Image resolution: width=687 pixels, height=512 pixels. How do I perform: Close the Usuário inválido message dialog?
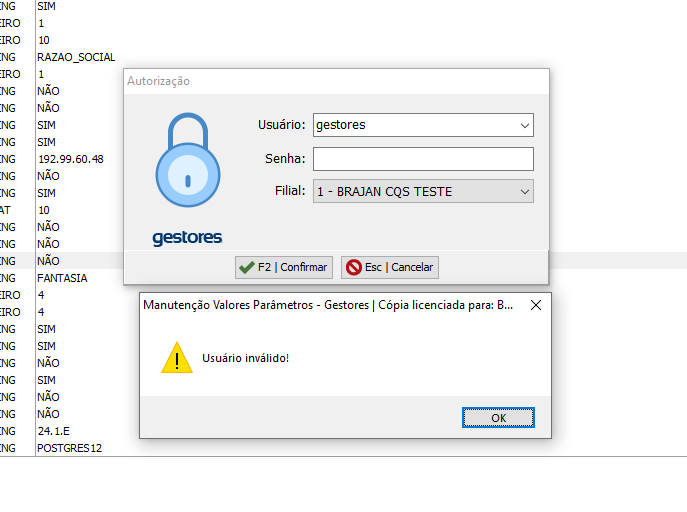coord(535,304)
